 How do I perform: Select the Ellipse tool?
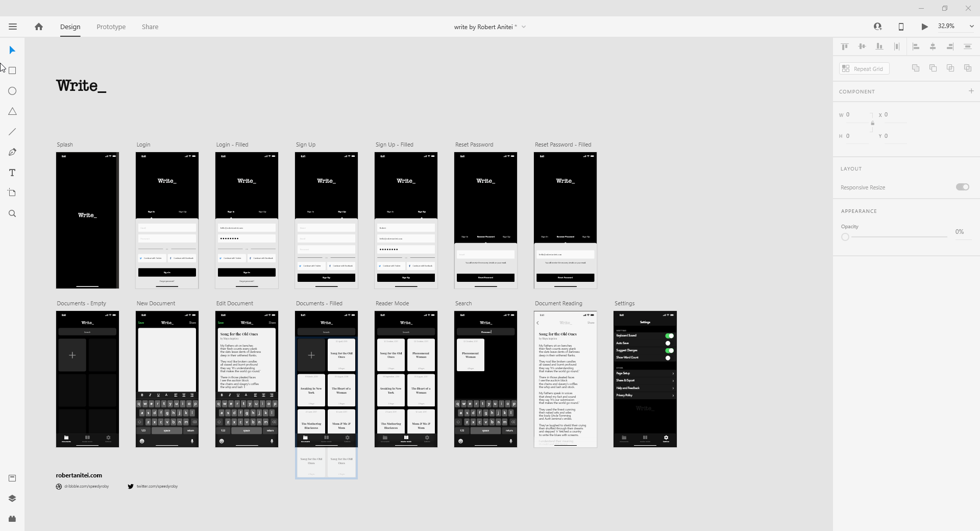coord(12,91)
